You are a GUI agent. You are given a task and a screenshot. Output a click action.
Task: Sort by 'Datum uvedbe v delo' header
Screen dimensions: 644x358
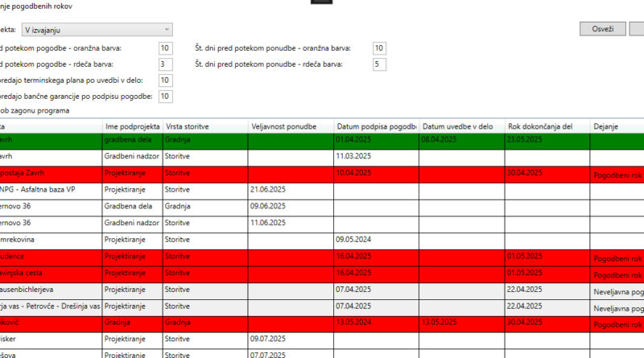click(x=462, y=126)
